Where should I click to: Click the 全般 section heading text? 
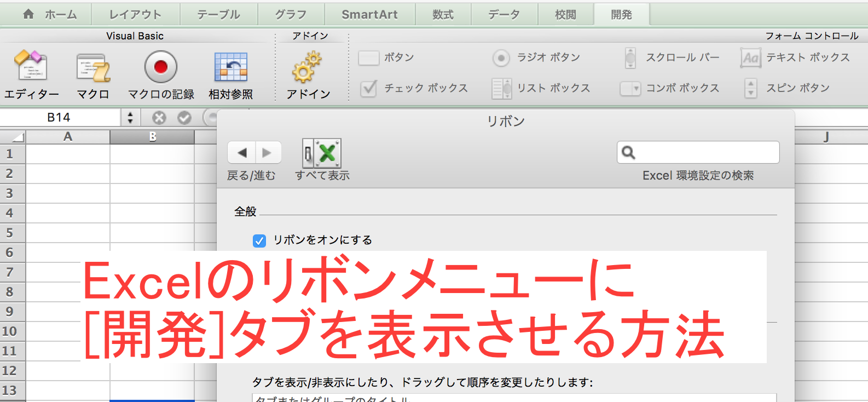pos(245,211)
